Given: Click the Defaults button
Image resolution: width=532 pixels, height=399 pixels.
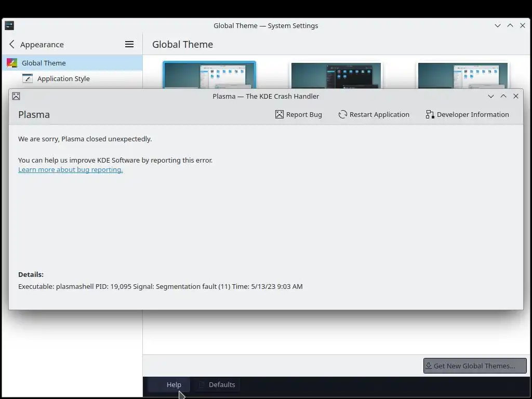Looking at the screenshot, I should [x=217, y=385].
